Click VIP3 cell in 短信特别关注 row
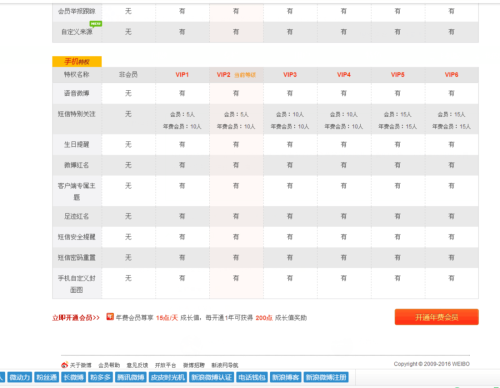 (290, 120)
